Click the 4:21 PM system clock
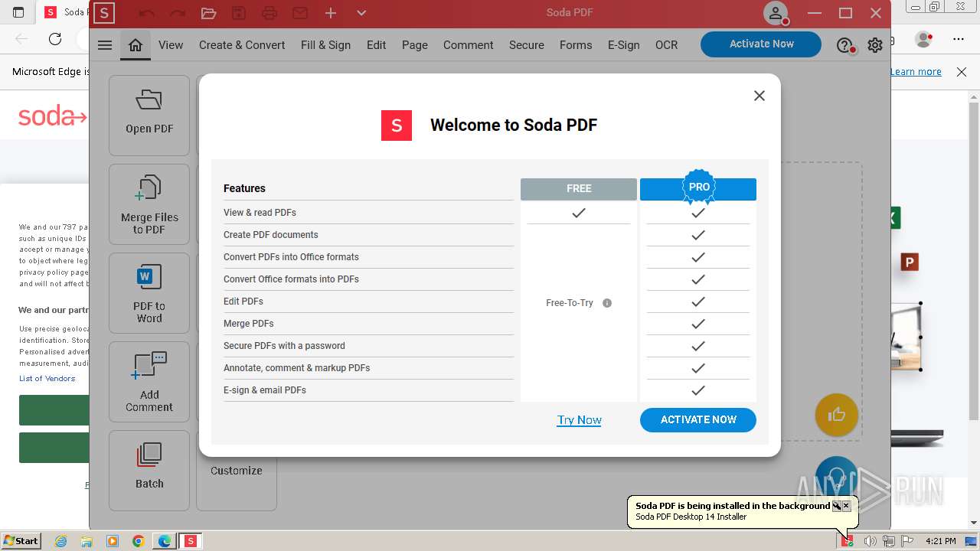Image resolution: width=980 pixels, height=551 pixels. tap(941, 541)
